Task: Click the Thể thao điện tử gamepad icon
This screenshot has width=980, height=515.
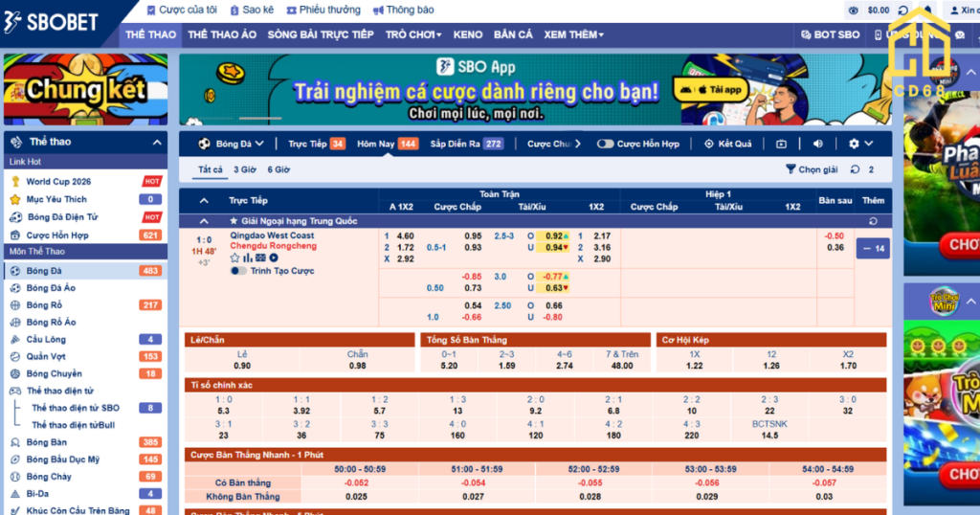Action: coord(15,391)
